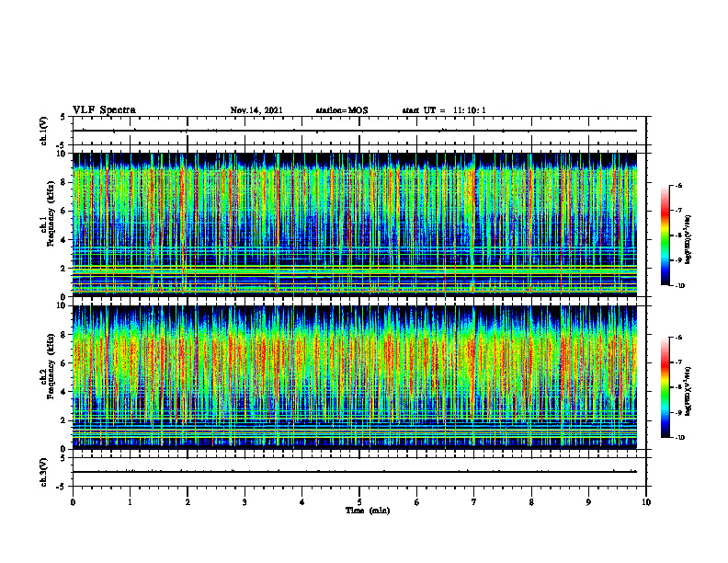Click the "-6" label on ch.2 color bar

click(678, 338)
